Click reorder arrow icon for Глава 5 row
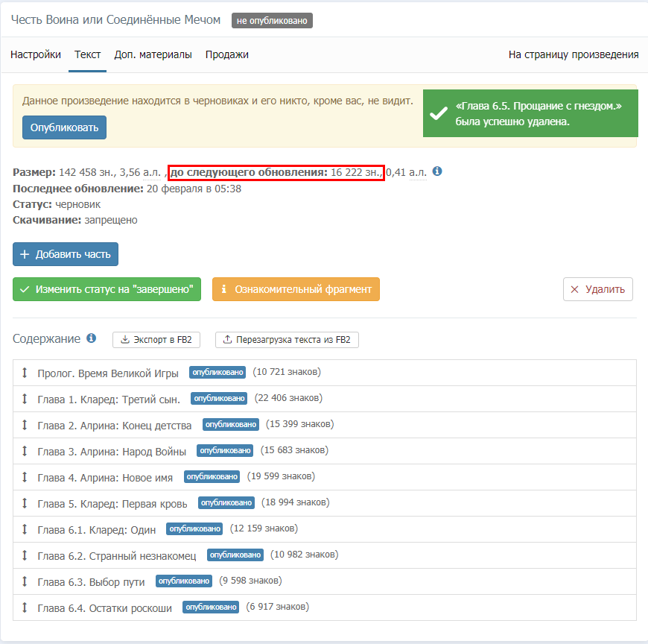This screenshot has width=648, height=644. tap(25, 503)
